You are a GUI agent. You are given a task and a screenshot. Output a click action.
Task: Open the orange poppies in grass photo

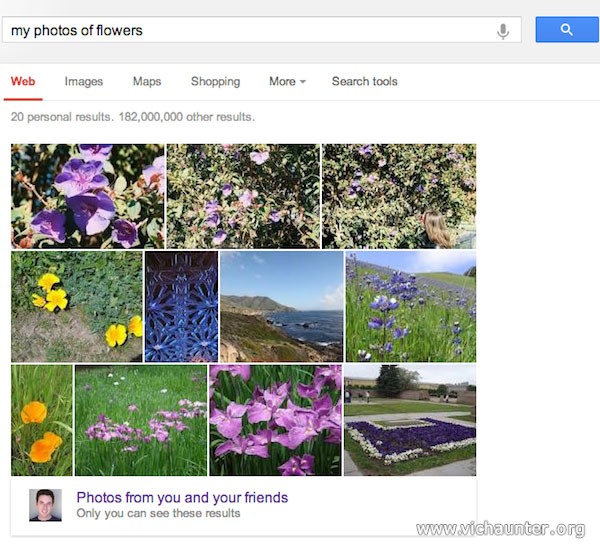point(42,420)
